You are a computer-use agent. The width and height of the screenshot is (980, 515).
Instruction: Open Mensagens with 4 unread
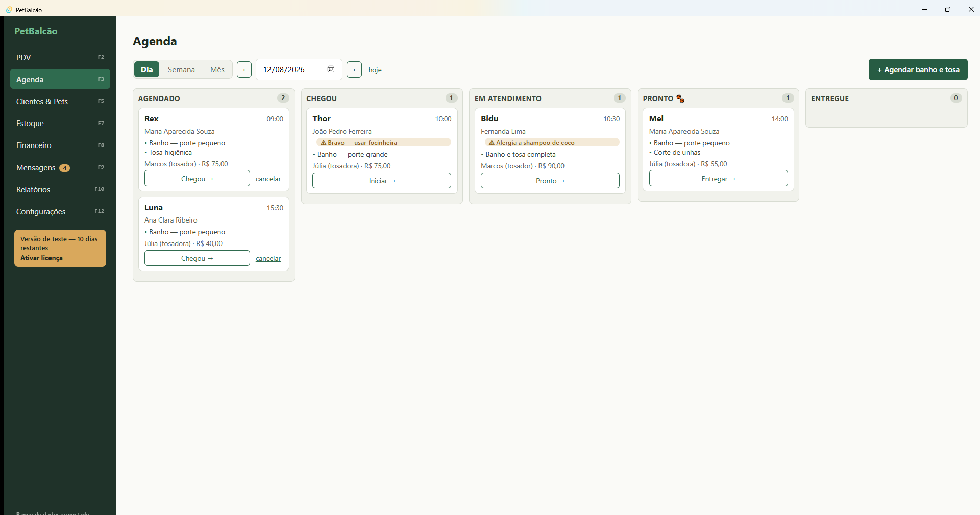click(x=60, y=167)
